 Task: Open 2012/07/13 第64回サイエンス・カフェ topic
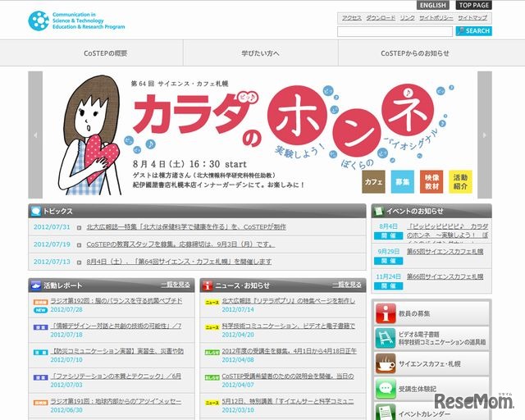click(x=179, y=262)
